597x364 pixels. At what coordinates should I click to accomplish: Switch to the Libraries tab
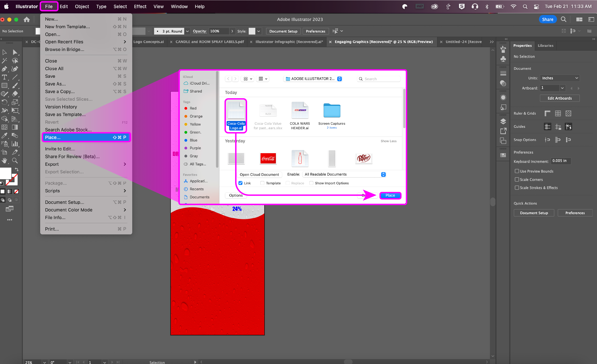click(x=545, y=46)
